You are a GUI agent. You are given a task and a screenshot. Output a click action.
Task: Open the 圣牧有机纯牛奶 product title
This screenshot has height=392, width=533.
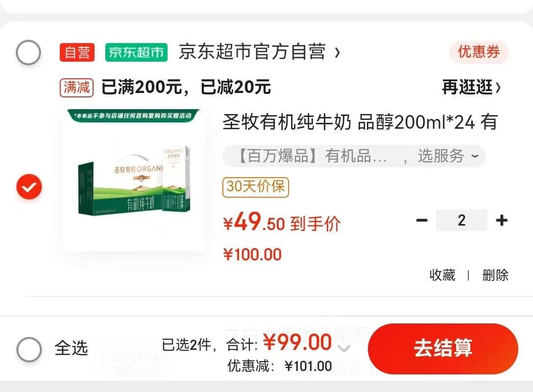(361, 122)
